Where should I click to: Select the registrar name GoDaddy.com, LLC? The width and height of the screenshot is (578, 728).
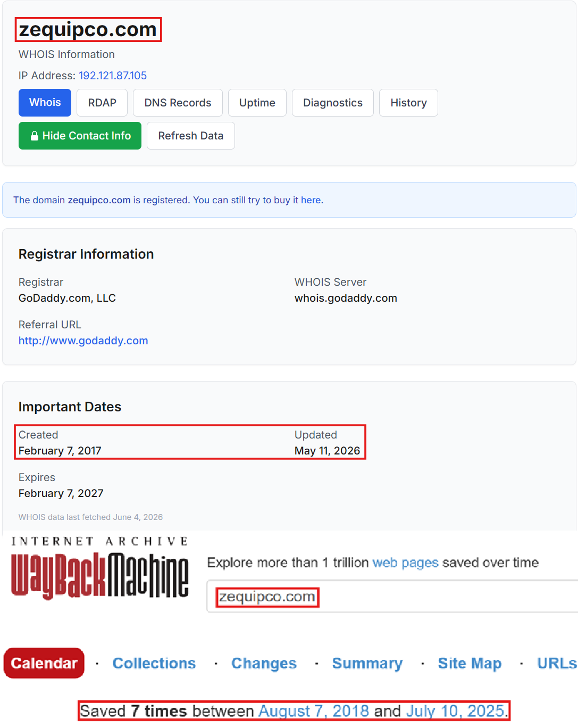pos(67,298)
